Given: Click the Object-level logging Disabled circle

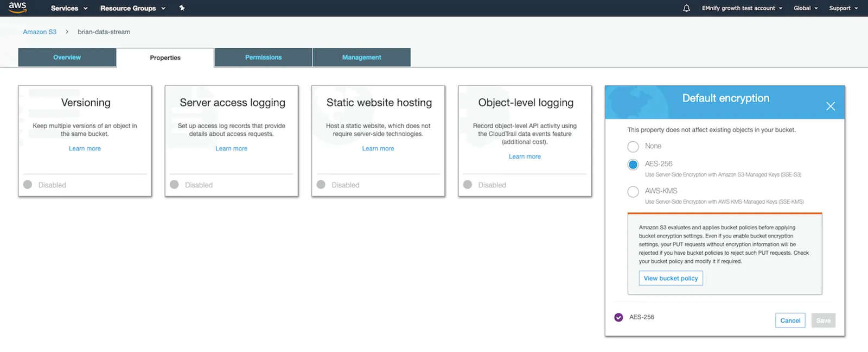Looking at the screenshot, I should tap(468, 185).
